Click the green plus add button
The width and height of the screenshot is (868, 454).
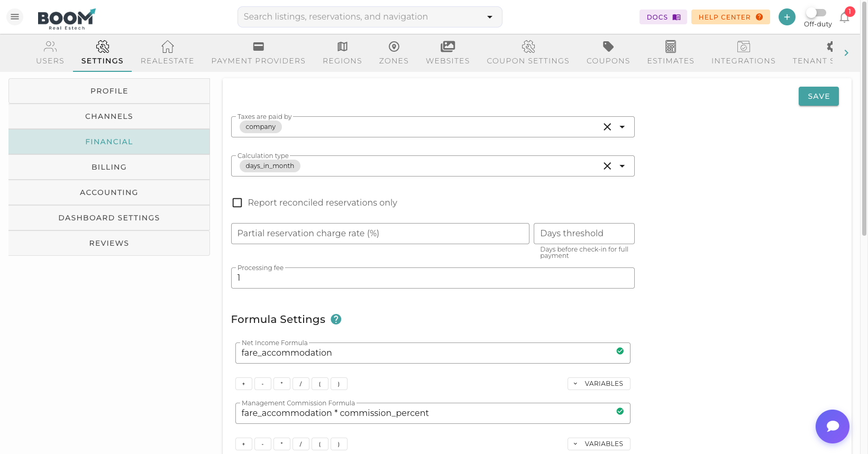click(787, 17)
